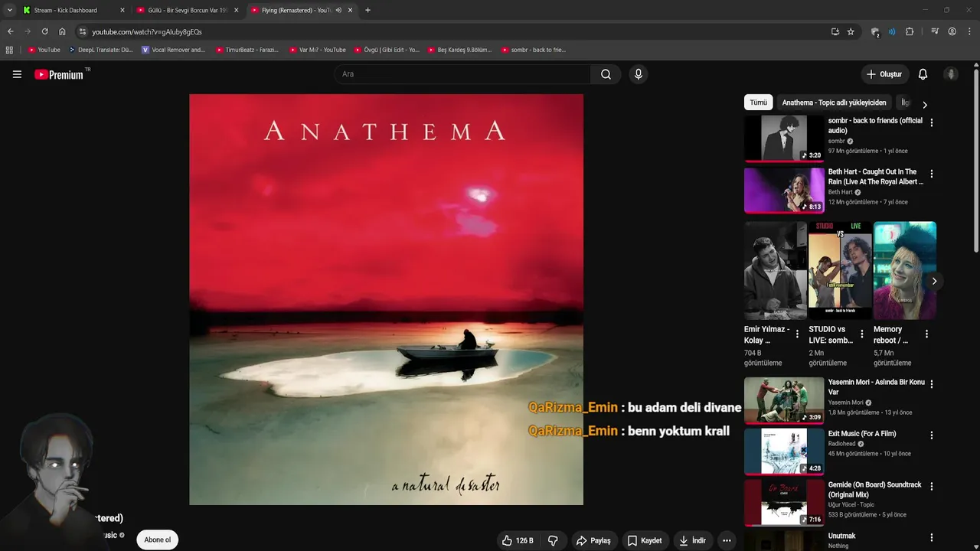Select the Flying (Remastered) tab
Screen dimensions: 980x551
(x=295, y=10)
